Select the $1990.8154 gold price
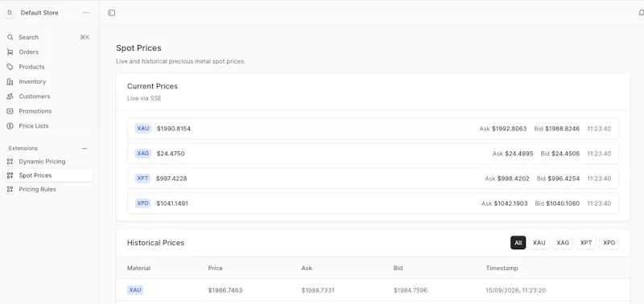Screen dimensions: 644x304 tap(174, 129)
